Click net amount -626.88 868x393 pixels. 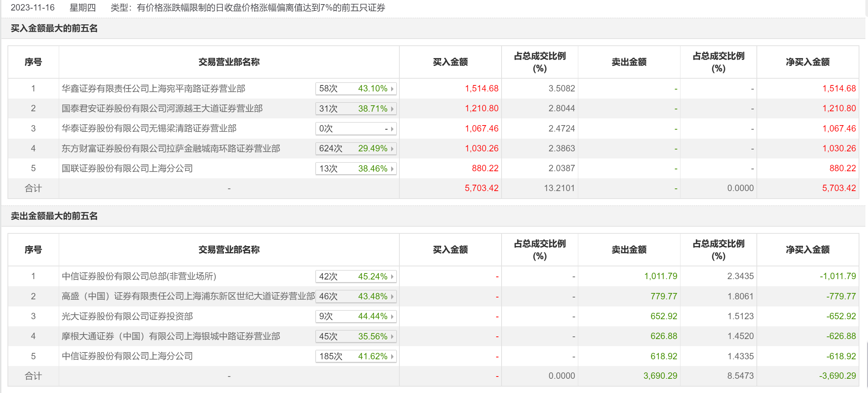tap(841, 336)
